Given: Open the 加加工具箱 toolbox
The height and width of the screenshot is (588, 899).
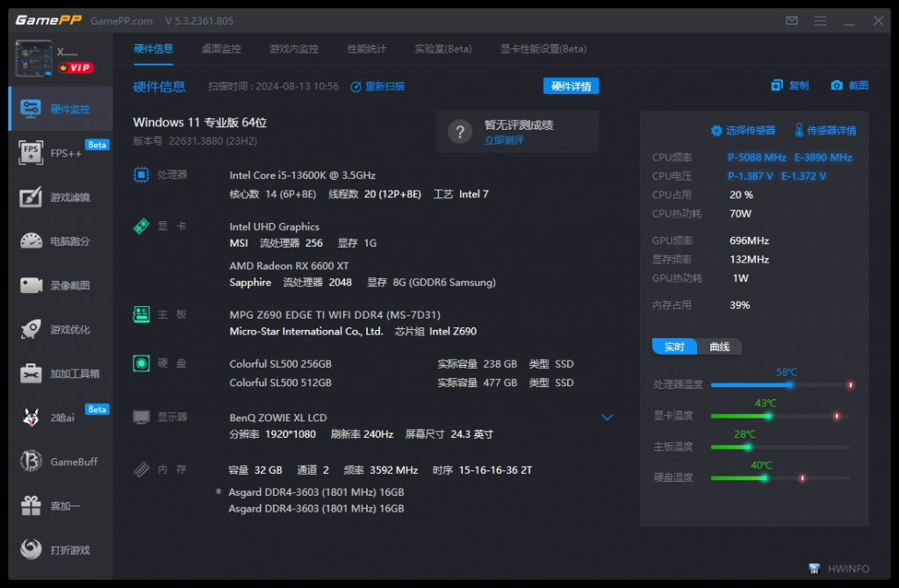Looking at the screenshot, I should [61, 374].
